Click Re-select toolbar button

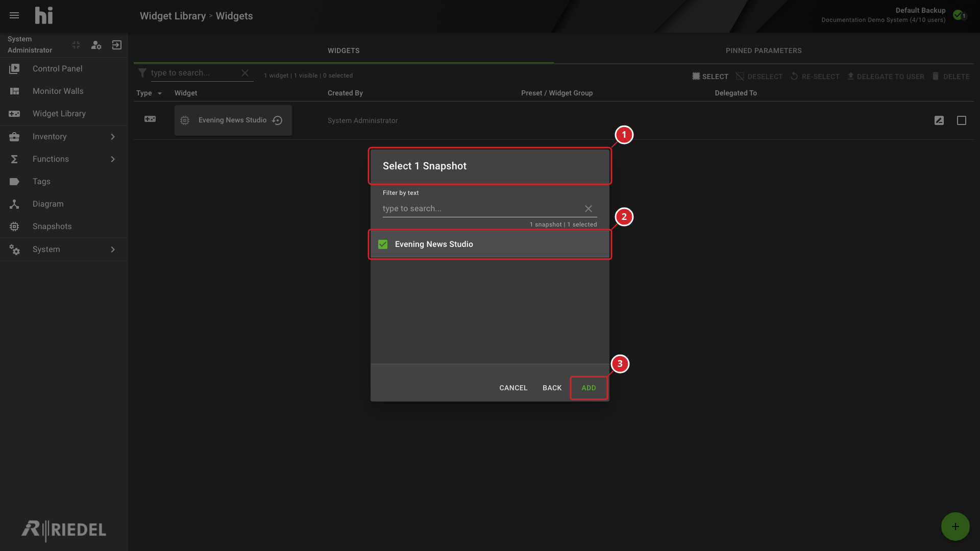pyautogui.click(x=815, y=77)
